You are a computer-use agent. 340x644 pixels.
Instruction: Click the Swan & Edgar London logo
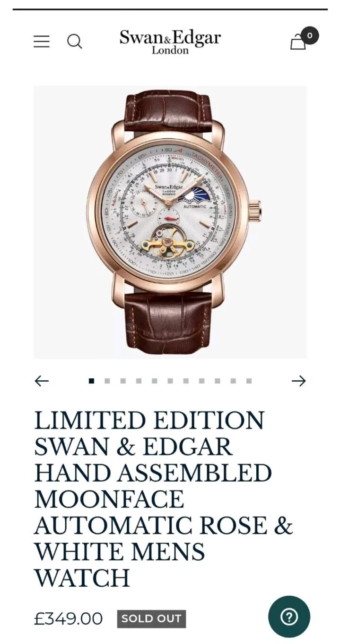pos(170,42)
